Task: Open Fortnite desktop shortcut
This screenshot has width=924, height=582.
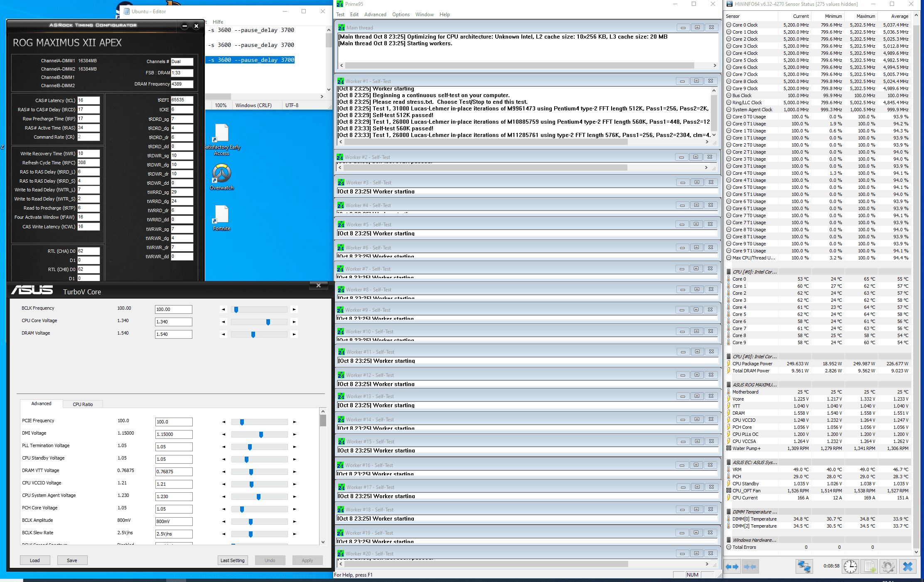Action: click(221, 218)
